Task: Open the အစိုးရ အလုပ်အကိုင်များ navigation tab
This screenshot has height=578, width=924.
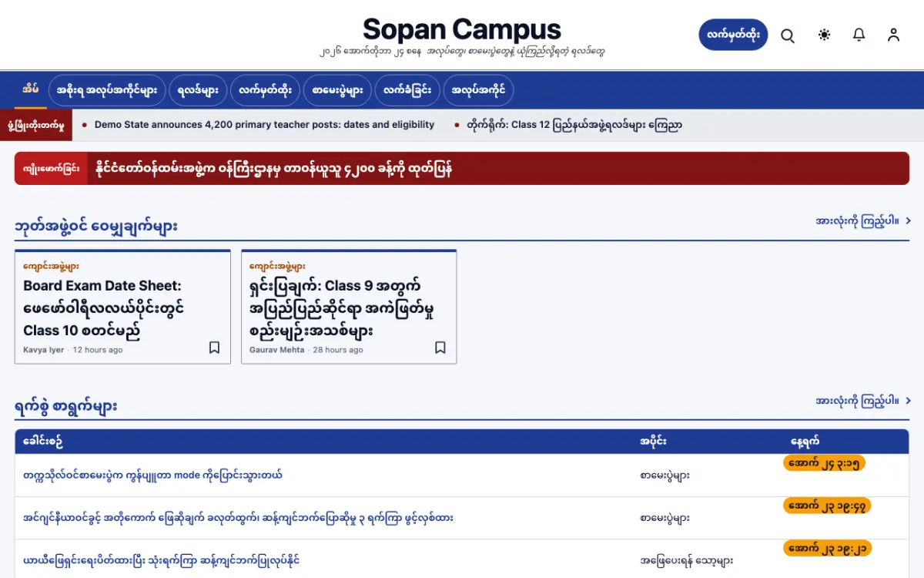Action: 107,90
